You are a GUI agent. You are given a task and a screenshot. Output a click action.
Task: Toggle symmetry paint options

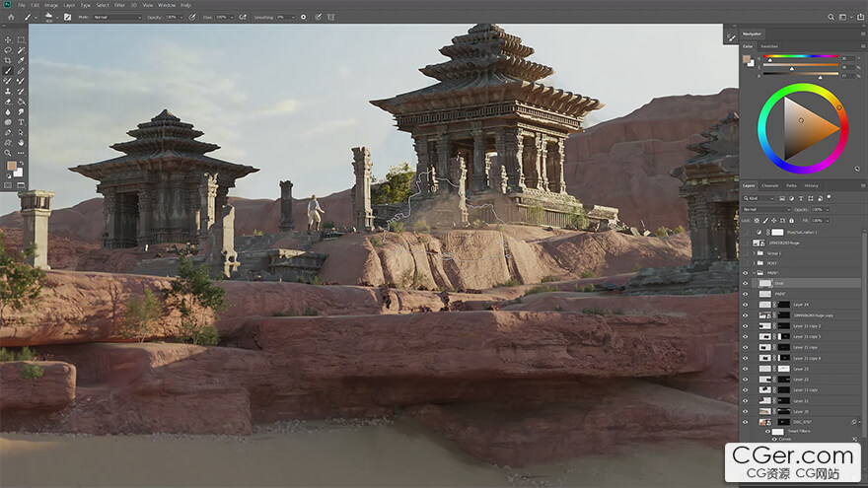pyautogui.click(x=330, y=17)
